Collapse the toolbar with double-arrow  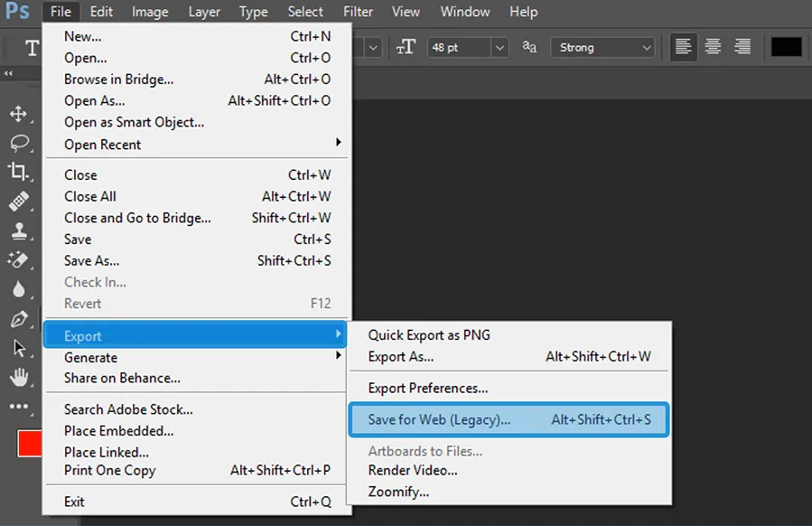(x=8, y=73)
